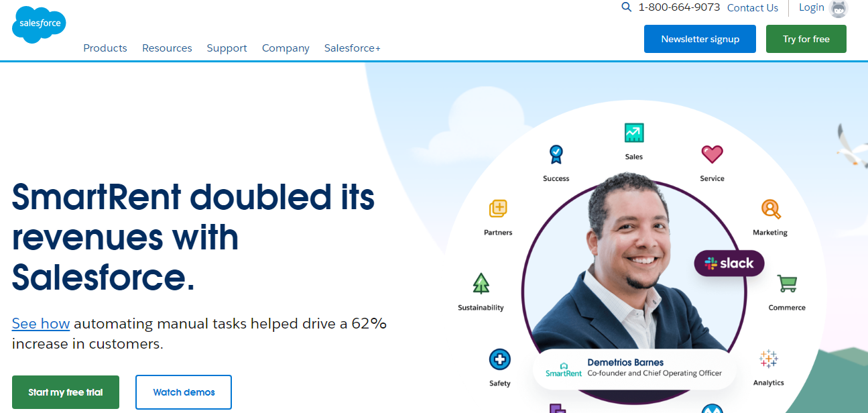
Task: Open search with the magnifier icon
Action: [x=627, y=7]
